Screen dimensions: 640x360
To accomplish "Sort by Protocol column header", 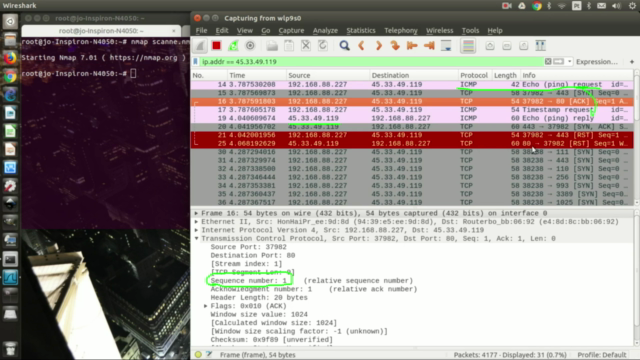I will [475, 75].
